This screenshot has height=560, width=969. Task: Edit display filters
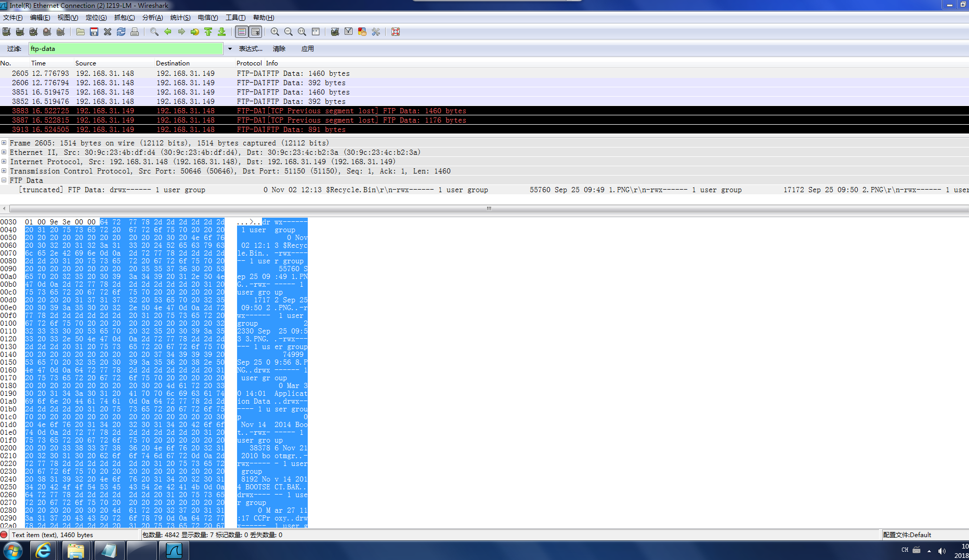point(348,32)
